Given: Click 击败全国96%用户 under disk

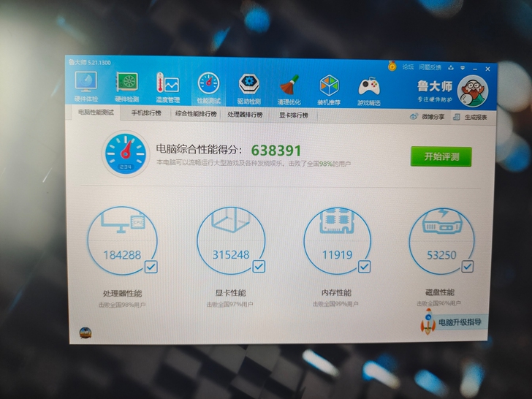Looking at the screenshot, I should point(438,303).
